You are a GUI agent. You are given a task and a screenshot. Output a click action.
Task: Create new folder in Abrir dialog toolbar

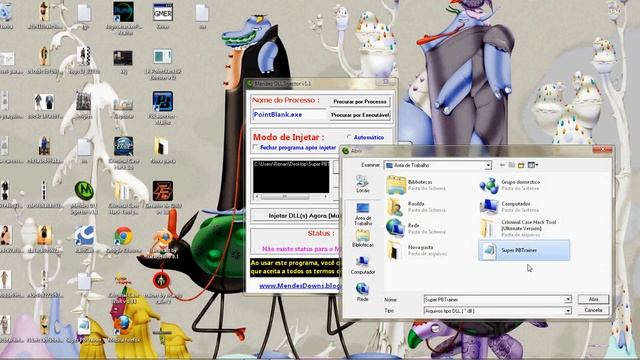[521, 165]
